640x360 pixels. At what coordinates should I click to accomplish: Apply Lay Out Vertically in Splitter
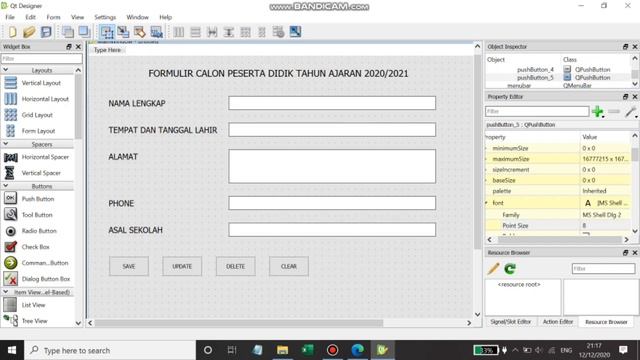(x=229, y=32)
